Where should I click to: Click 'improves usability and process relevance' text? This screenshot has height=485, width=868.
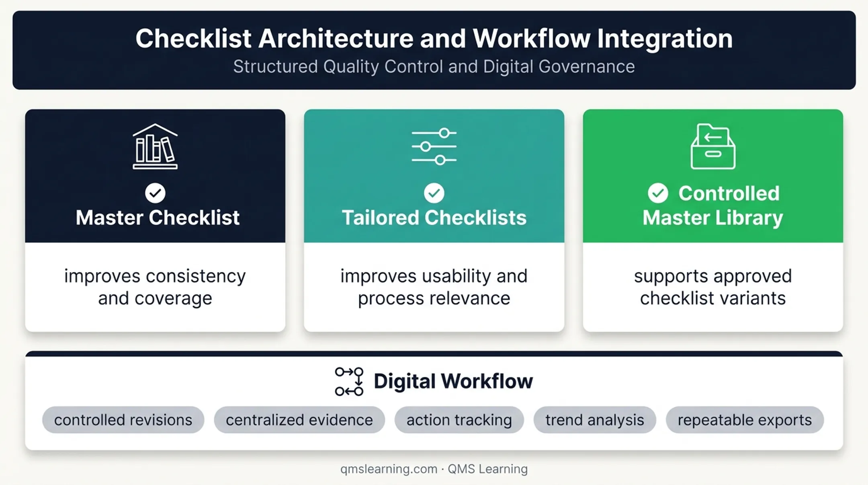coord(434,287)
